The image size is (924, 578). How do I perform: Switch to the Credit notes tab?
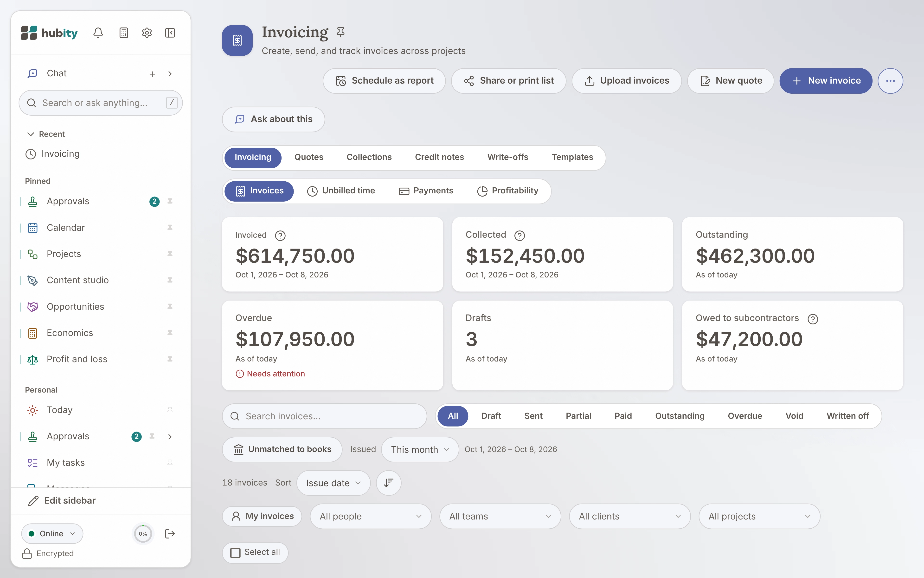(x=439, y=157)
